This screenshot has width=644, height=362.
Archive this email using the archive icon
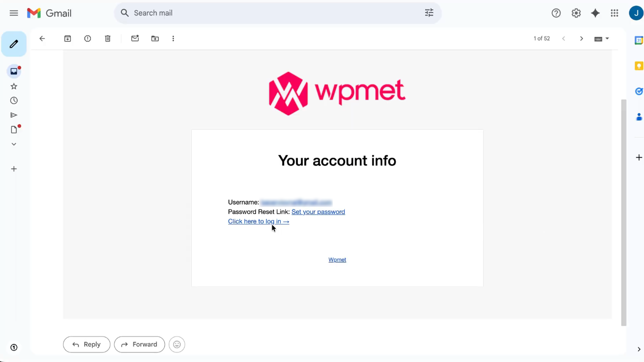(67, 38)
